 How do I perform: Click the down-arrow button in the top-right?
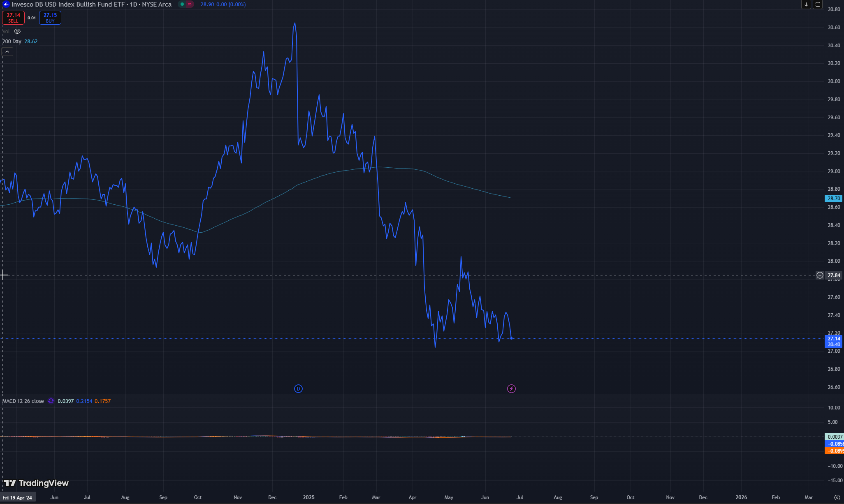point(806,5)
